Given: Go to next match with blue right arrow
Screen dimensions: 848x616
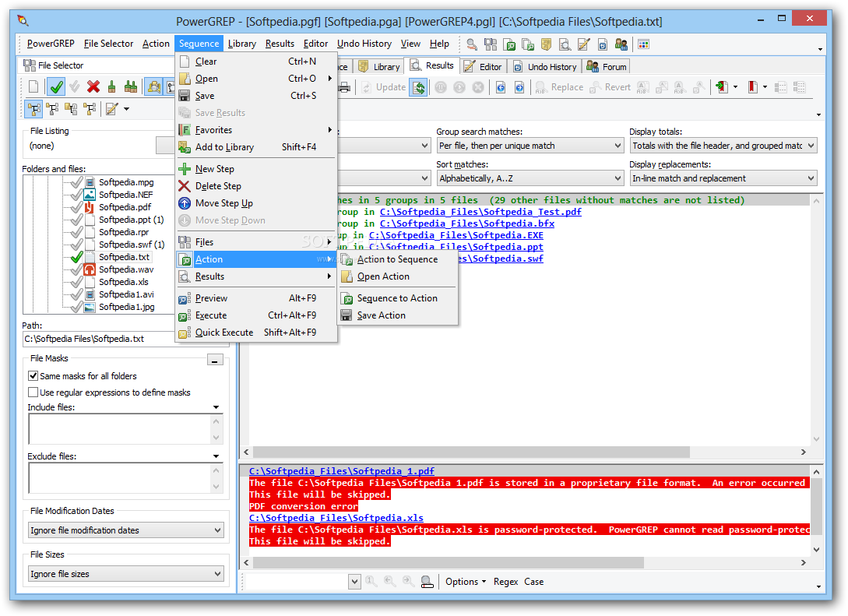Looking at the screenshot, I should pyautogui.click(x=519, y=87).
